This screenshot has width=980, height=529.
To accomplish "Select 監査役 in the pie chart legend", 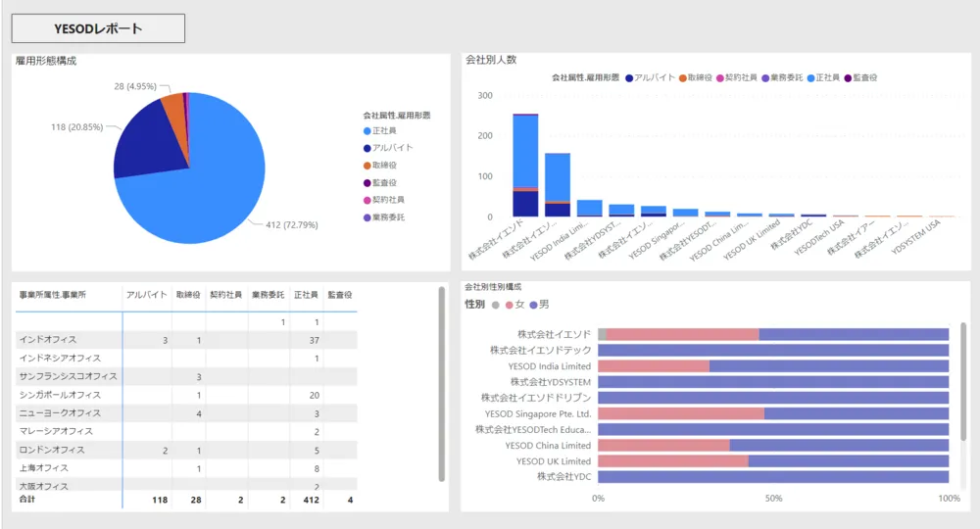I will (x=380, y=183).
